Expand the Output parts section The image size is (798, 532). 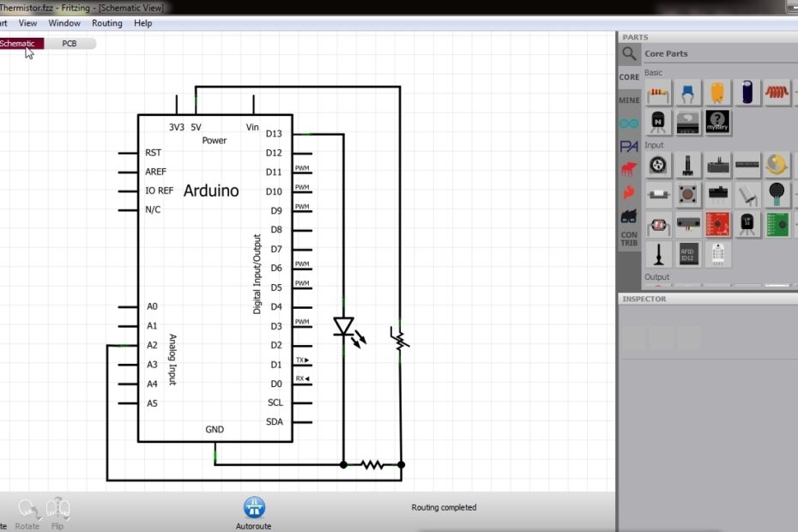pos(657,276)
